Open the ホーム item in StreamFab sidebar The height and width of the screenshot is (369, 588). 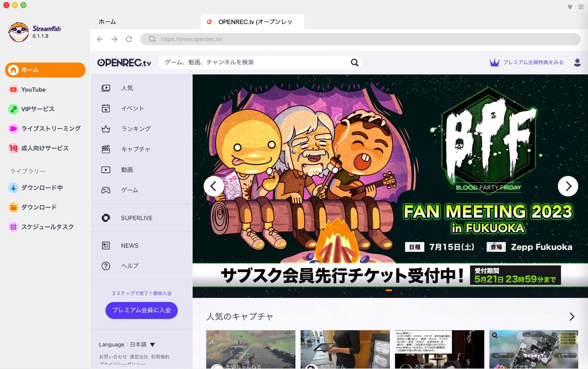click(x=45, y=70)
